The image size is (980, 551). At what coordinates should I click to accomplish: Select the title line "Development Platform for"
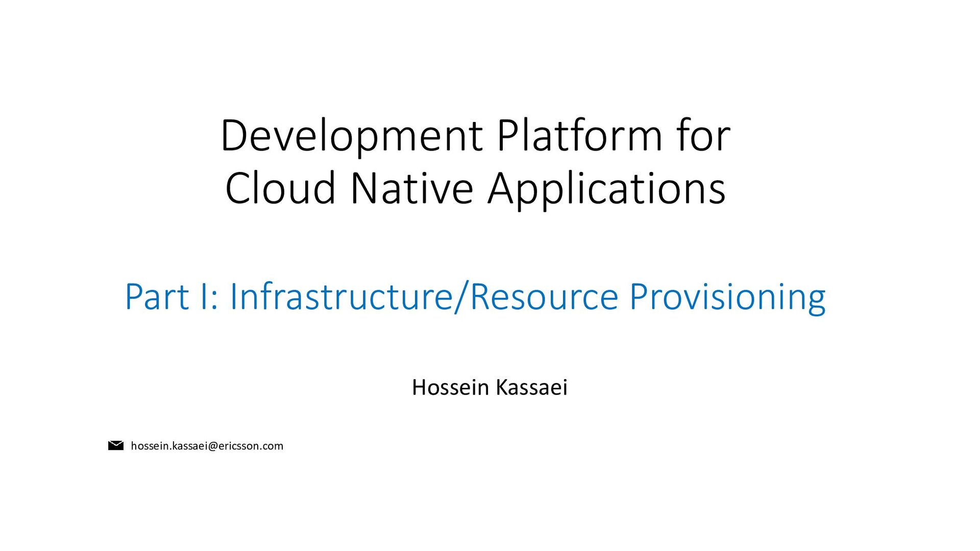tap(475, 136)
